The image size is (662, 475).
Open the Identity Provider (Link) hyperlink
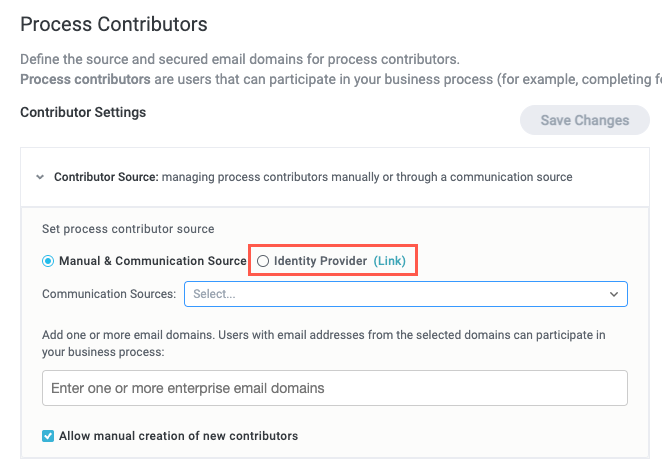tap(390, 261)
